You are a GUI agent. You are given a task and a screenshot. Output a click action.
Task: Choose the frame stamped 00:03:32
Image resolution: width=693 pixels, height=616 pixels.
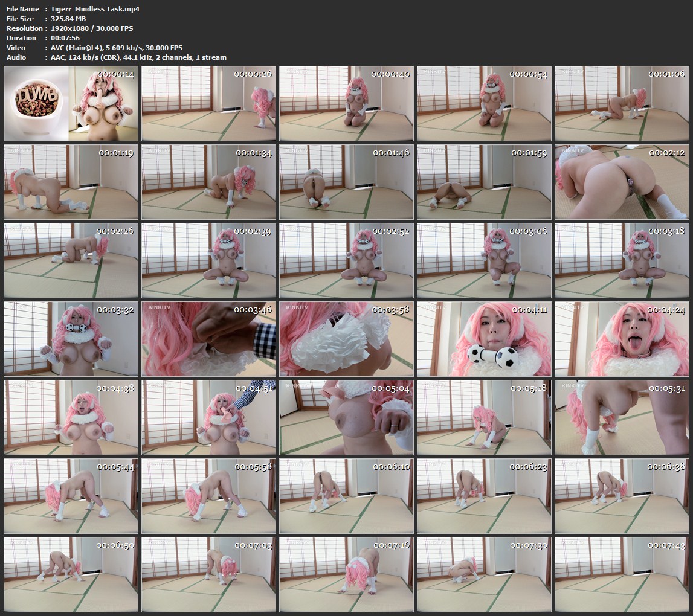(71, 339)
